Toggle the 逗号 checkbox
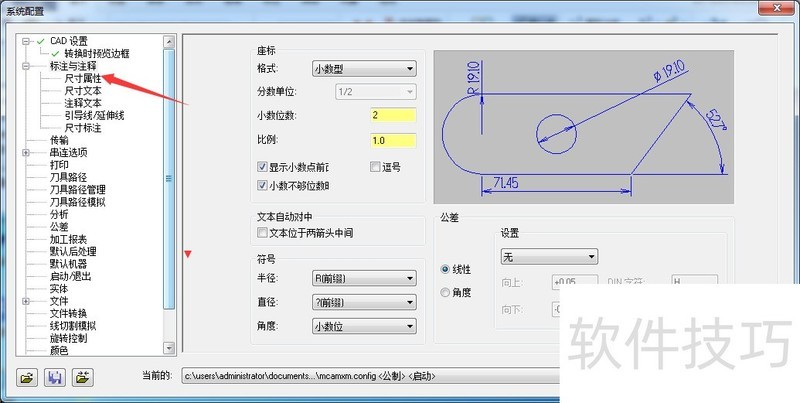Viewport: 800px width, 403px height. pyautogui.click(x=376, y=167)
